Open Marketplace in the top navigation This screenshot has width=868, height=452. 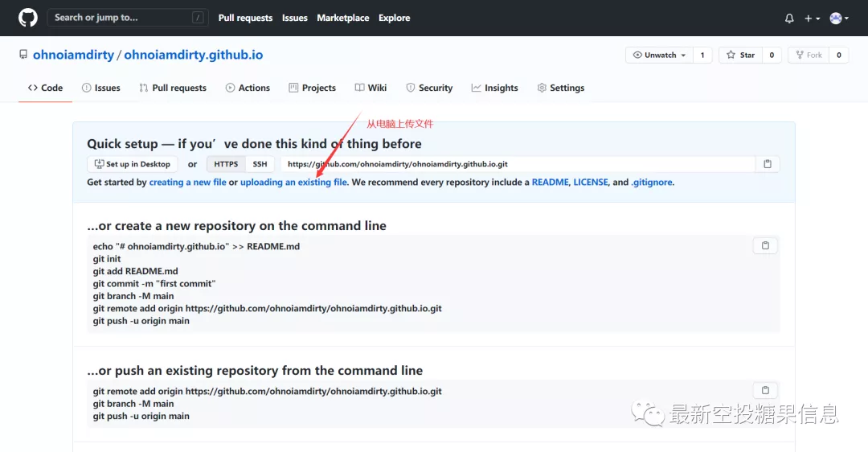pos(342,18)
